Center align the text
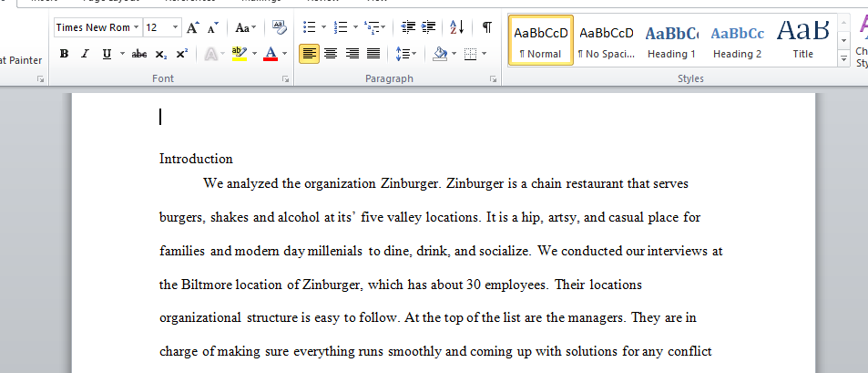The image size is (868, 373). [x=331, y=54]
